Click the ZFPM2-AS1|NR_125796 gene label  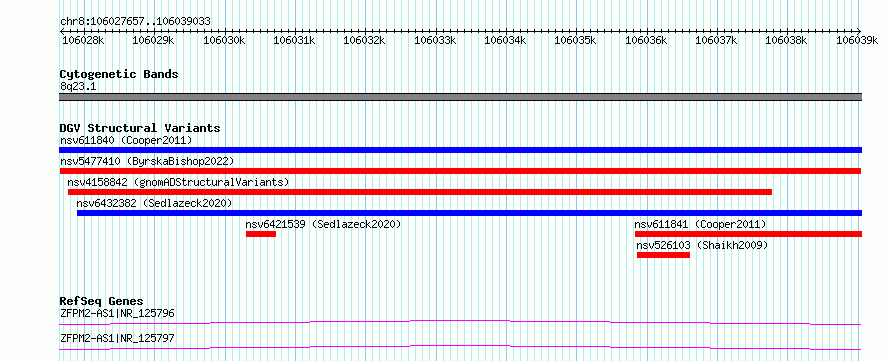point(117,313)
